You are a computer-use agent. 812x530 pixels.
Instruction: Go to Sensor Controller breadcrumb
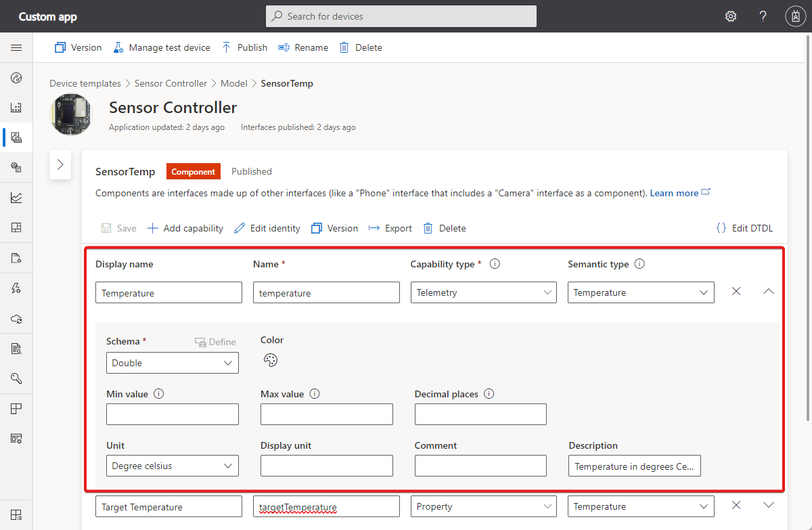pos(171,83)
